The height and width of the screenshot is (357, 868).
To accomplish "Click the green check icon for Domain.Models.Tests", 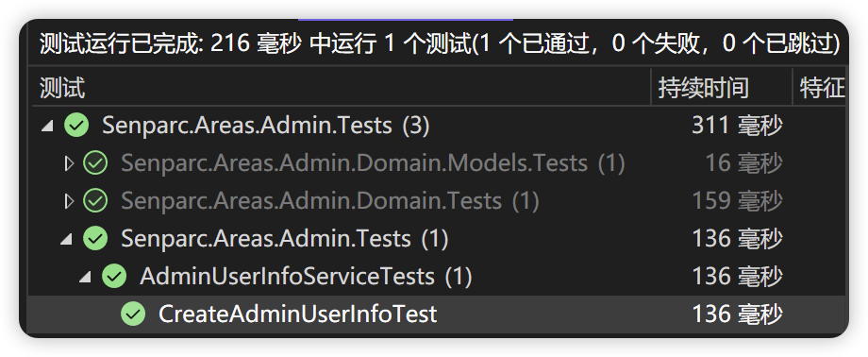I will 95,163.
